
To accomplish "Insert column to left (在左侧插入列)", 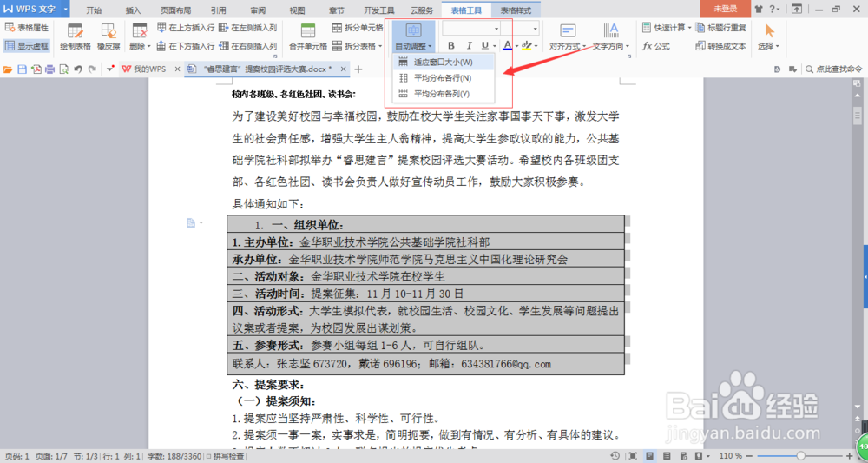I will pos(248,28).
